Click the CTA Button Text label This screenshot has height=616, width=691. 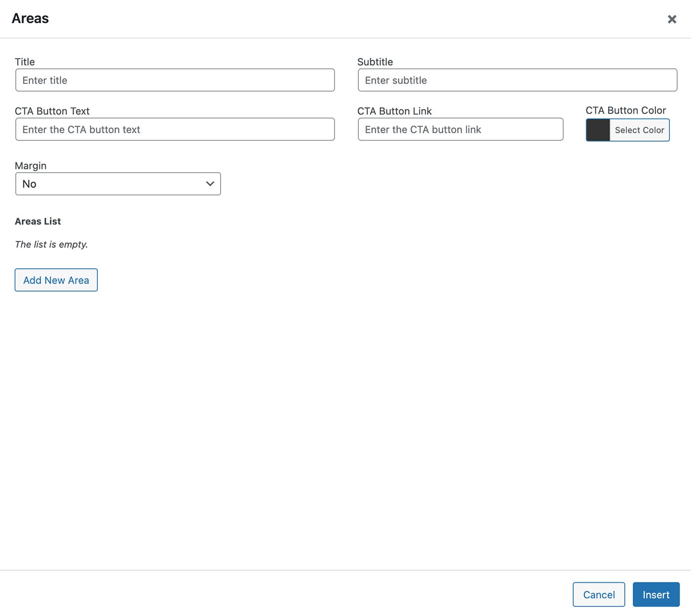pos(52,111)
